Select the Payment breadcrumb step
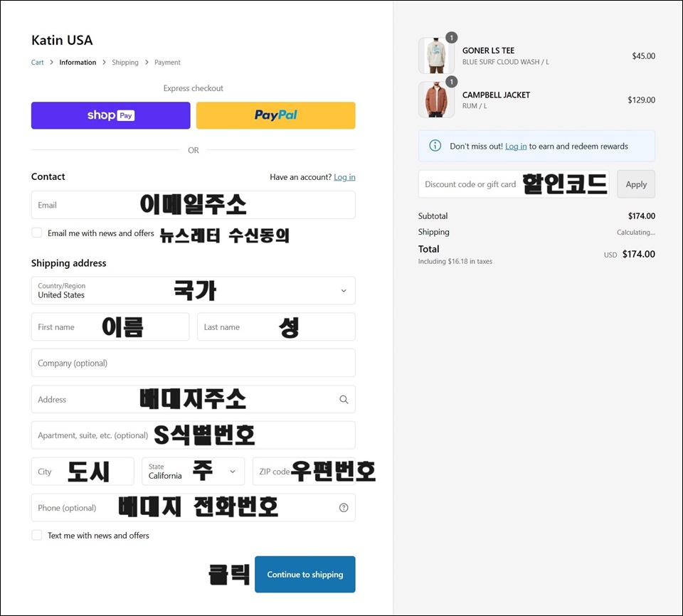 (167, 63)
